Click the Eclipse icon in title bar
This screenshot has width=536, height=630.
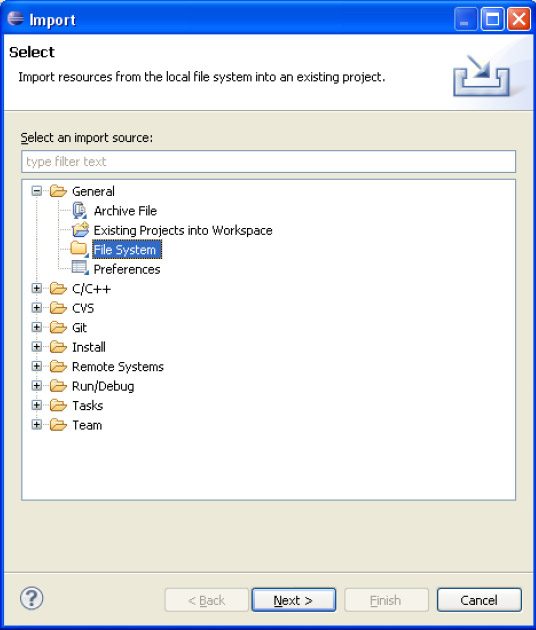pos(16,18)
